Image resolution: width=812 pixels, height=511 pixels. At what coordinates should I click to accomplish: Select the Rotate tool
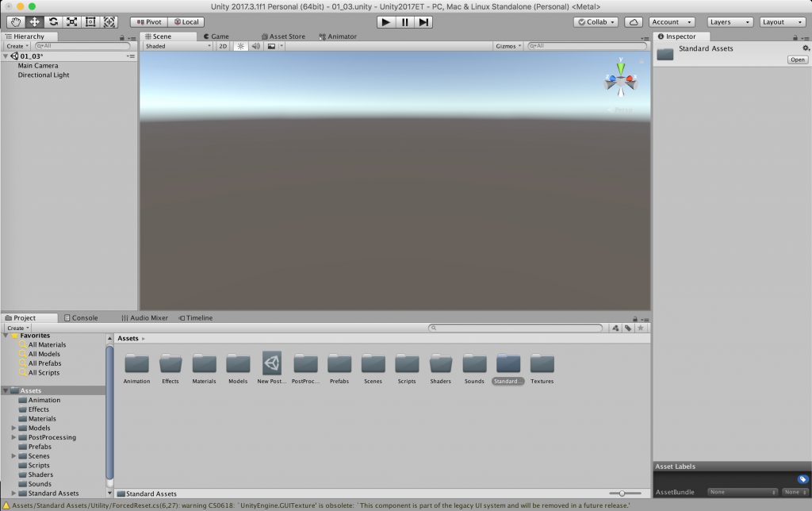pos(53,21)
